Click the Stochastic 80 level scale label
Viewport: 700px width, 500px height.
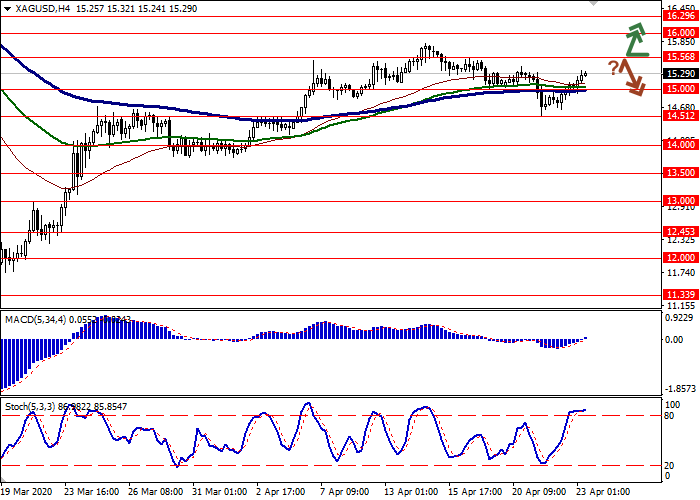[x=672, y=415]
